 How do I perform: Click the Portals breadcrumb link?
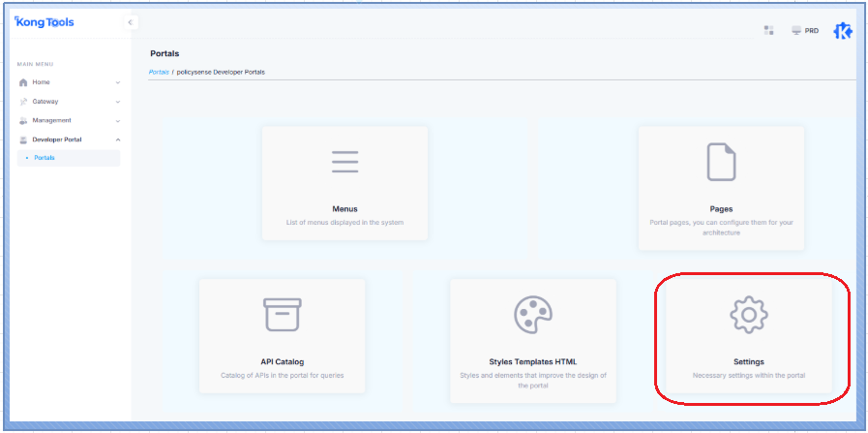pos(159,72)
